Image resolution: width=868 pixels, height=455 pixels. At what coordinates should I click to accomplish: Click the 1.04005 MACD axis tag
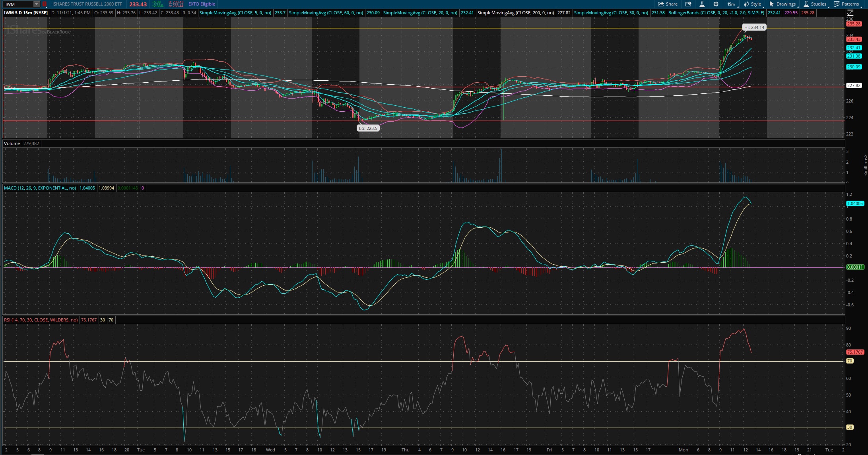click(855, 203)
